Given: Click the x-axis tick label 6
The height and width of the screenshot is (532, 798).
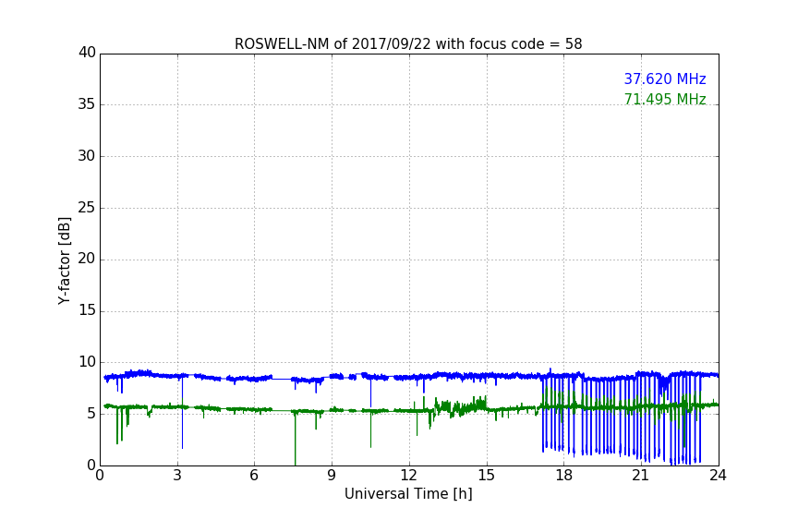Looking at the screenshot, I should tap(255, 476).
